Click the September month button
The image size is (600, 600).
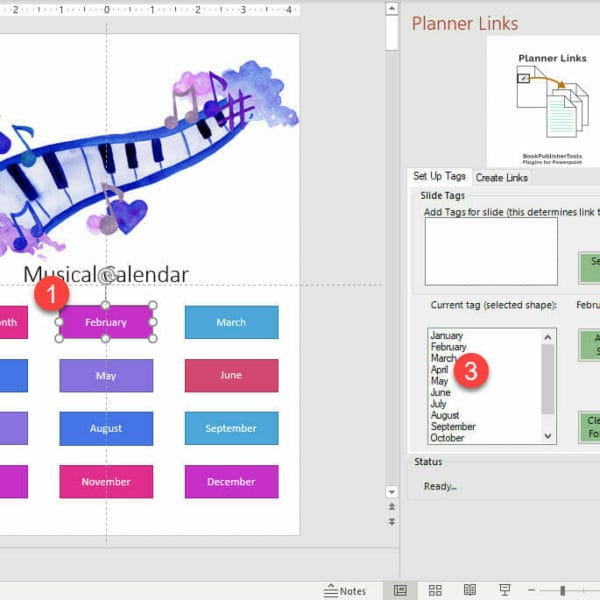[231, 428]
